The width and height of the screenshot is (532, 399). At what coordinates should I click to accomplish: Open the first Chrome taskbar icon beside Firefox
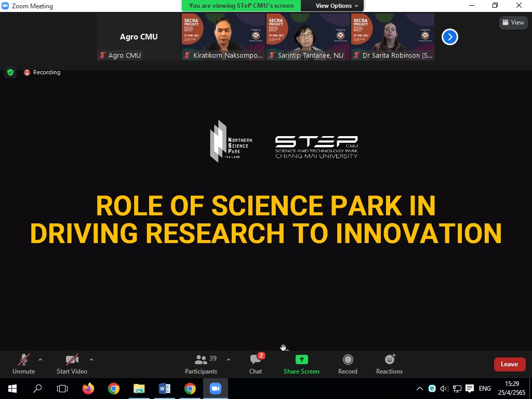tap(114, 389)
